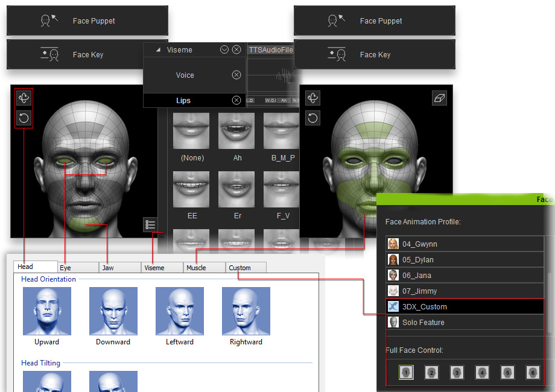Click the 3DX_Custom profile icon
This screenshot has height=392, width=555.
click(393, 306)
